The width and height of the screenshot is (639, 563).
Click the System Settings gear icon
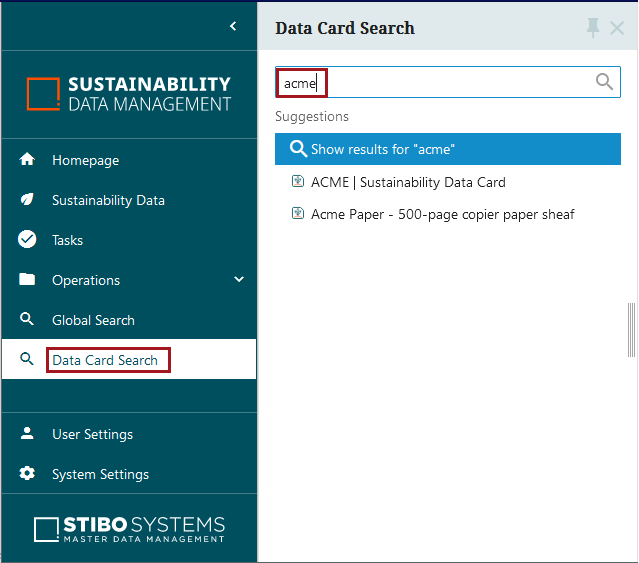click(x=28, y=474)
